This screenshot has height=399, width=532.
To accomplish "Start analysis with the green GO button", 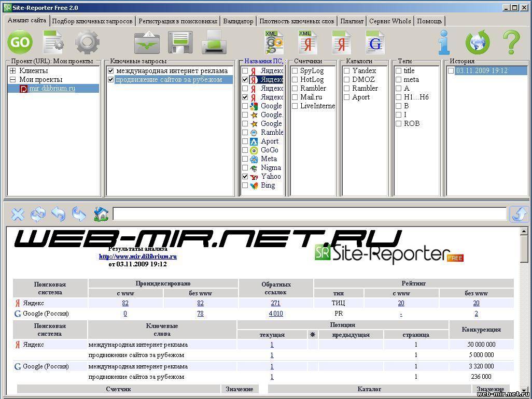I will point(20,42).
